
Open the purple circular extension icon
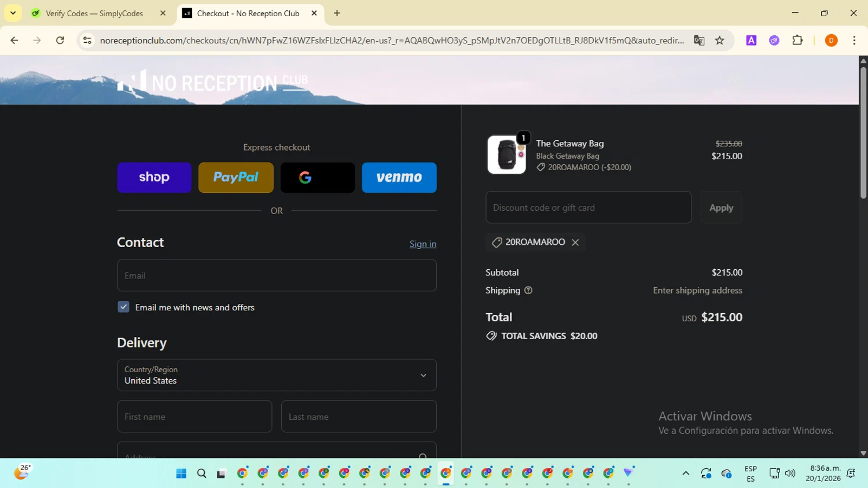[774, 41]
